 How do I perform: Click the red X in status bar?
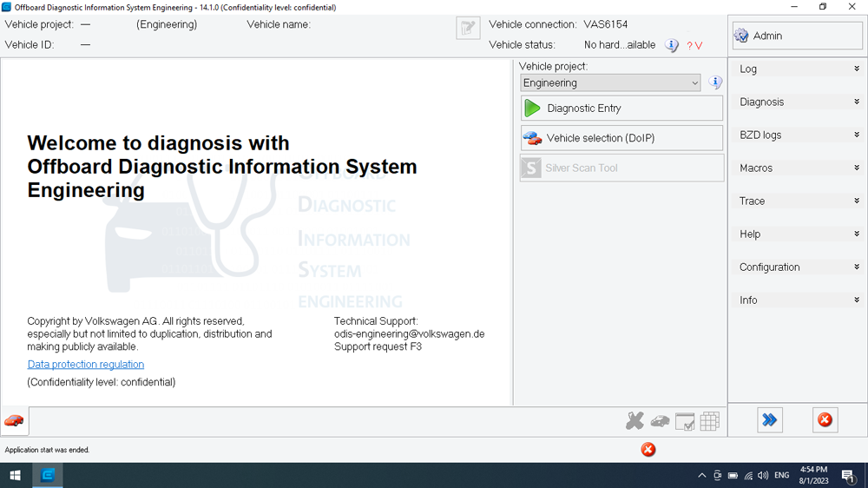click(648, 450)
